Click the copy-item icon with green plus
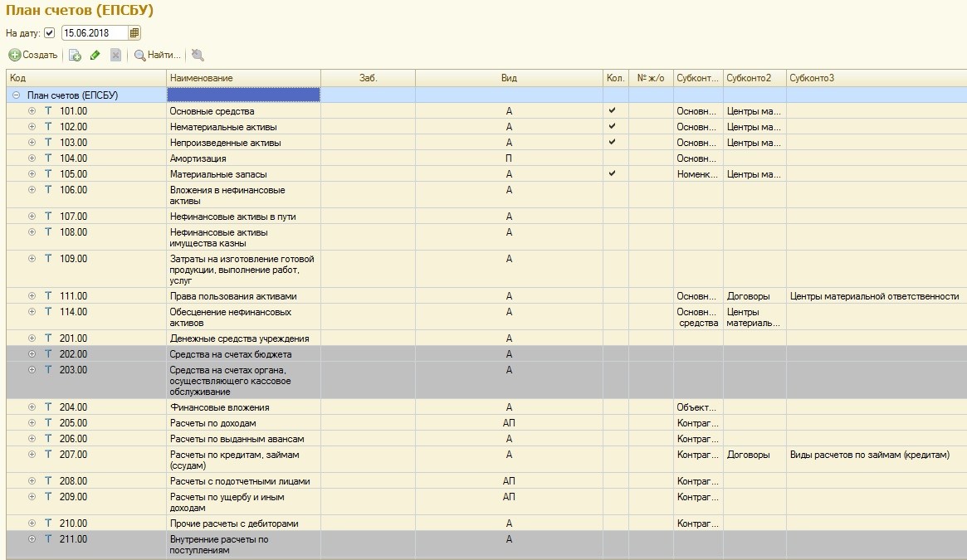Image resolution: width=967 pixels, height=560 pixels. [75, 56]
